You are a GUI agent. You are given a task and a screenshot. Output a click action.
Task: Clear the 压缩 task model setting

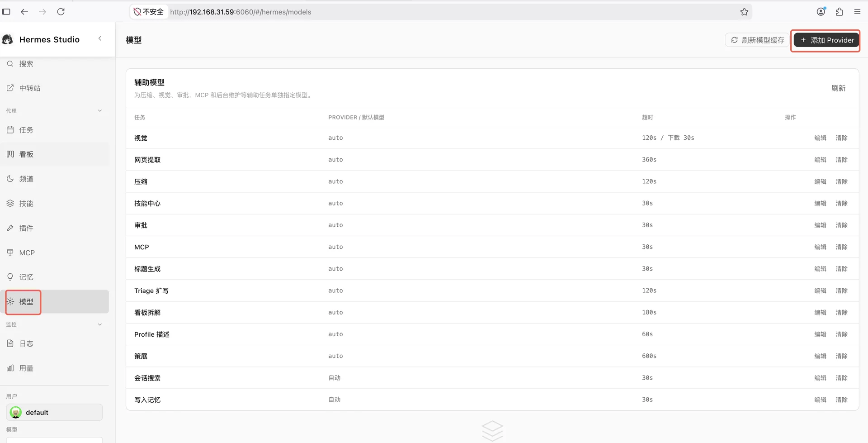click(841, 181)
